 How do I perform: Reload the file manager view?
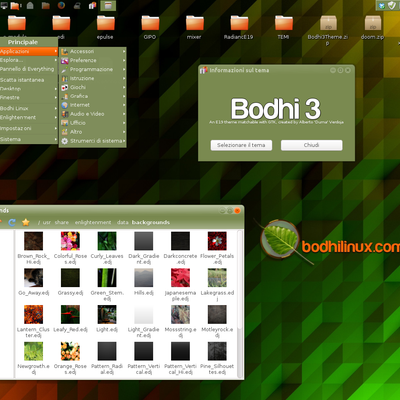pos(12,222)
